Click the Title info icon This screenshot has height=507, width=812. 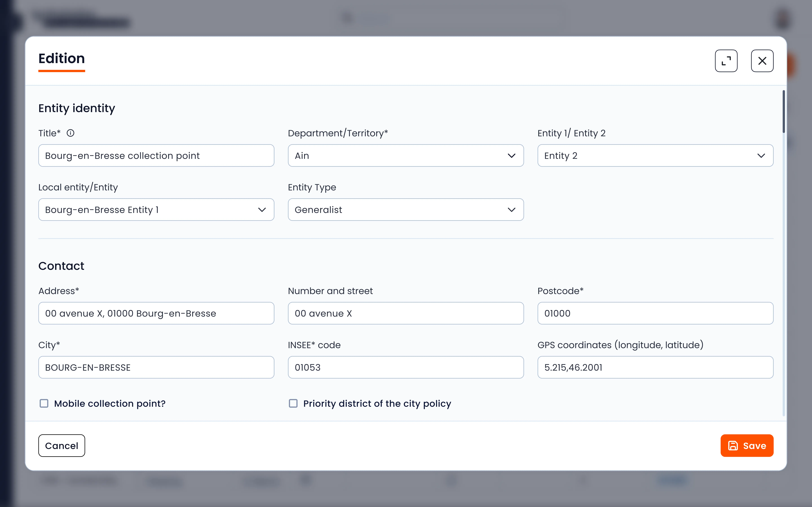coord(70,133)
